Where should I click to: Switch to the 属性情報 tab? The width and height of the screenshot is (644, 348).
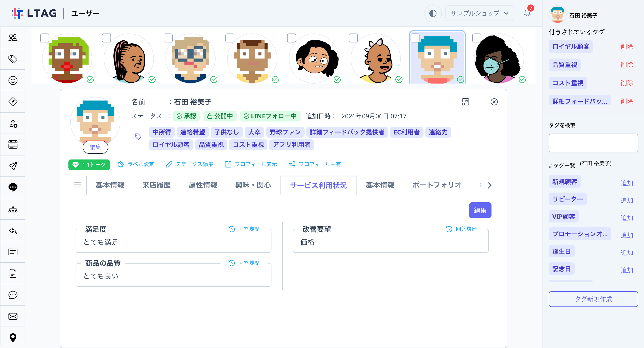[x=203, y=185]
